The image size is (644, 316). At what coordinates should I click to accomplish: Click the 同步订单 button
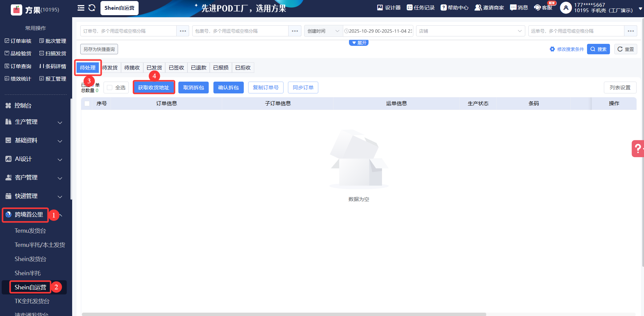[x=302, y=87]
